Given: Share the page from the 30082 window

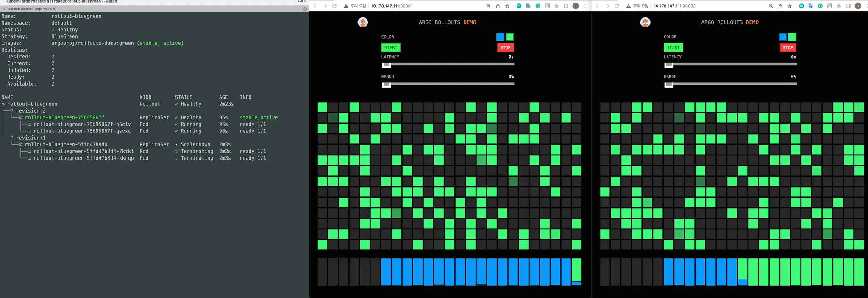Looking at the screenshot, I should [780, 6].
